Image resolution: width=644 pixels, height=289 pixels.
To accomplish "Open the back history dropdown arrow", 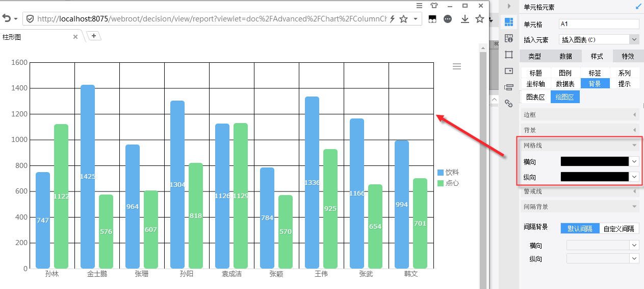I will [16, 19].
